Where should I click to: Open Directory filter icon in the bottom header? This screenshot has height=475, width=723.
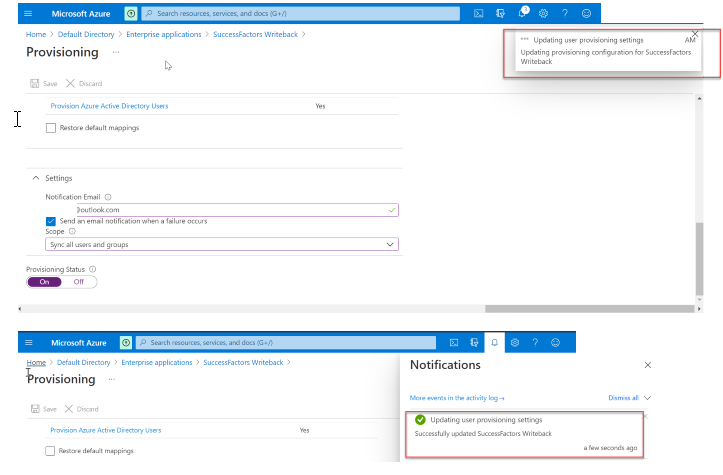[x=474, y=343]
